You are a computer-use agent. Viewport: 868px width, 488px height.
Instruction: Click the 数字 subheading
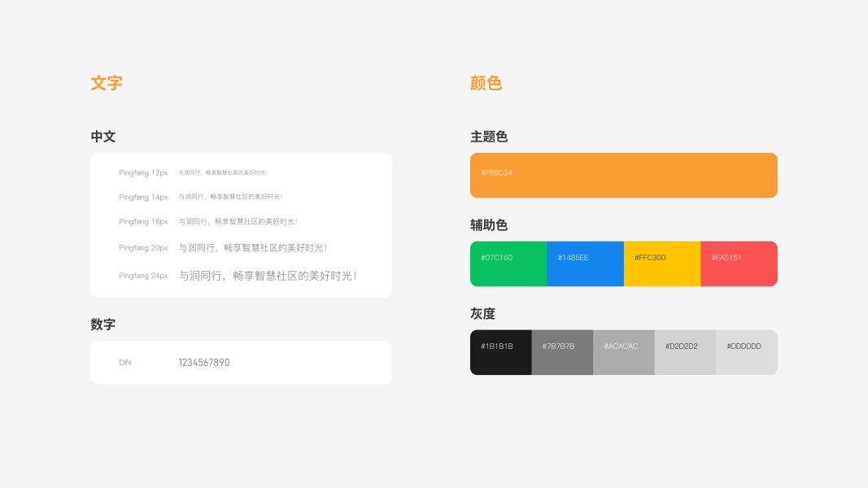(x=103, y=325)
